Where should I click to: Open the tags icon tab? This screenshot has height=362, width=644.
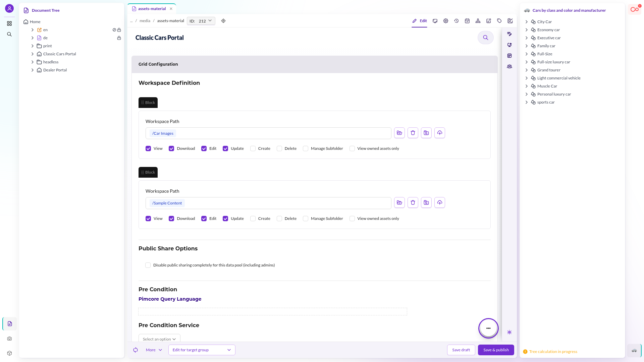[499, 21]
